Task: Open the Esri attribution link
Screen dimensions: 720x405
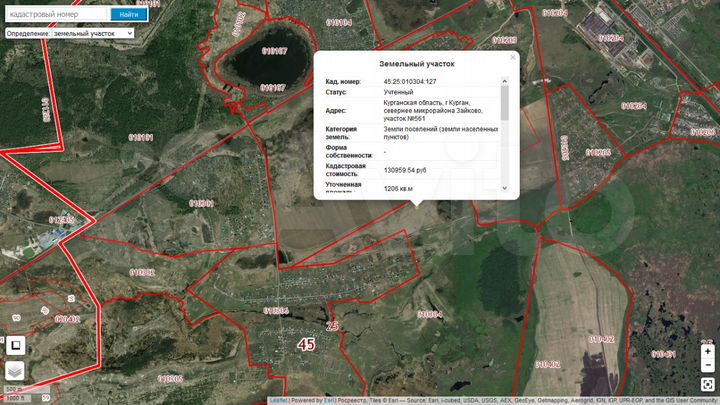Action: [329, 400]
